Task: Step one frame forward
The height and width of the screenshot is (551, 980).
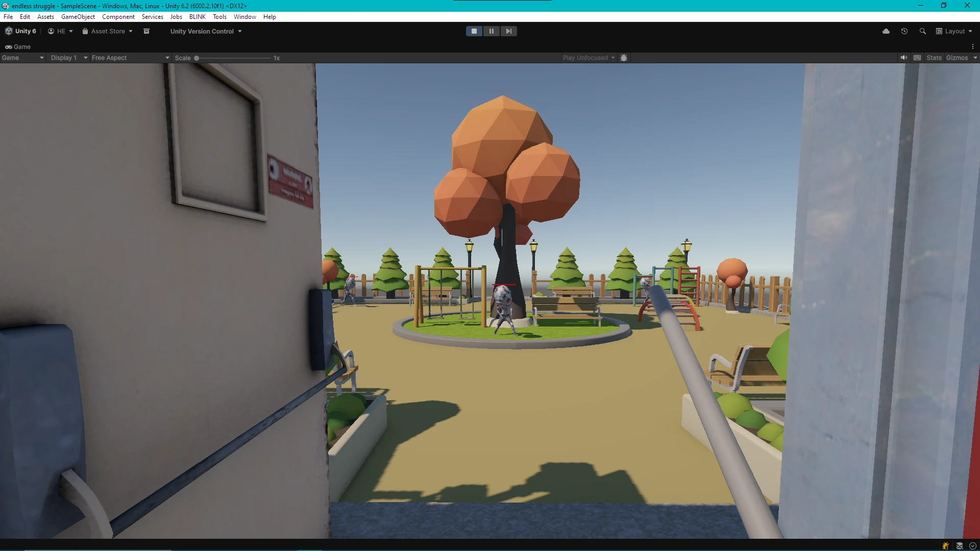Action: [508, 31]
